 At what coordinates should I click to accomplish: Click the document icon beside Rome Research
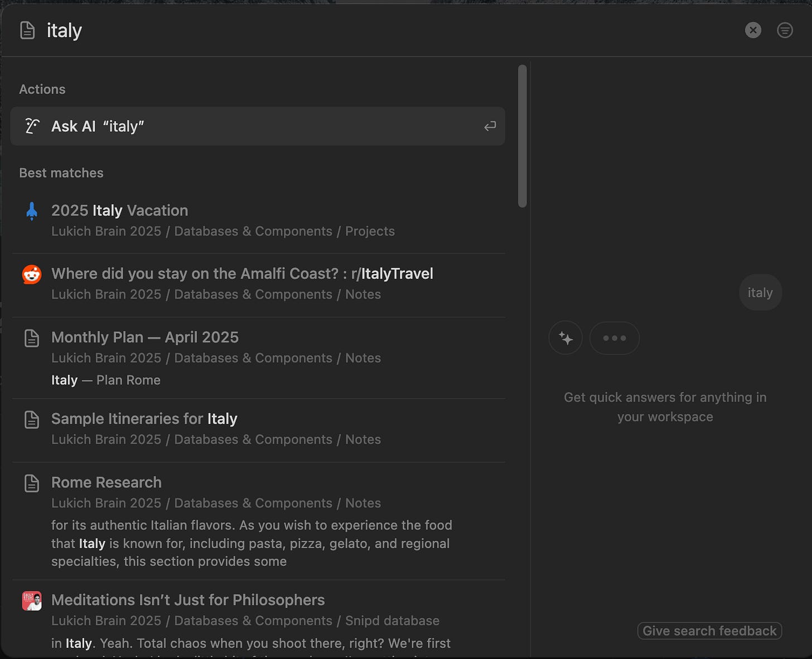tap(32, 483)
